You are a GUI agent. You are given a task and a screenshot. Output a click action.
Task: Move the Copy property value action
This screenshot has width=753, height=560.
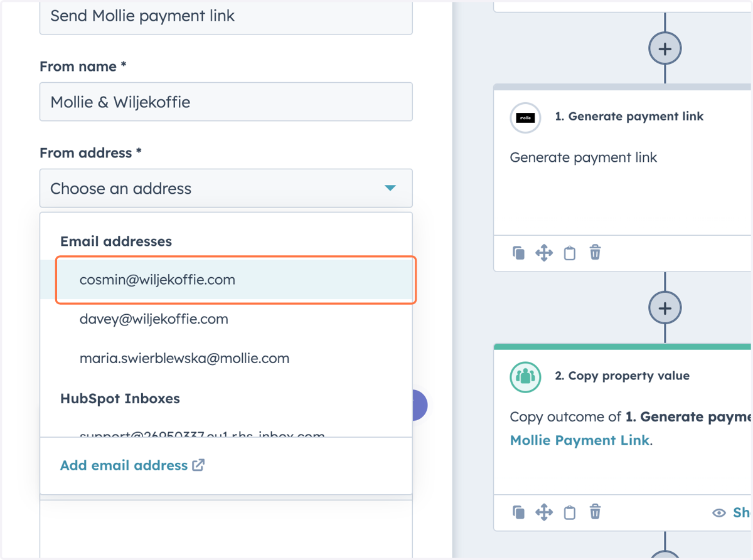coord(544,512)
